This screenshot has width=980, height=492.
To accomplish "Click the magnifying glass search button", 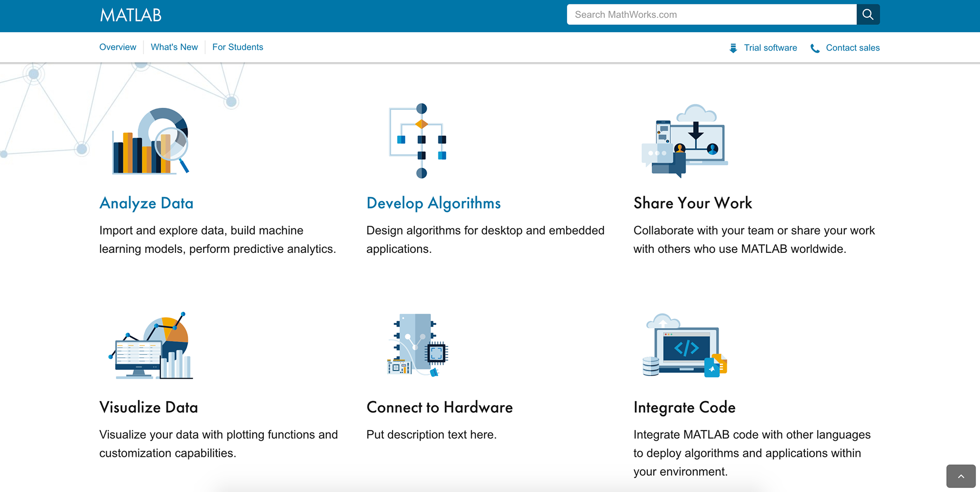I will pos(868,14).
